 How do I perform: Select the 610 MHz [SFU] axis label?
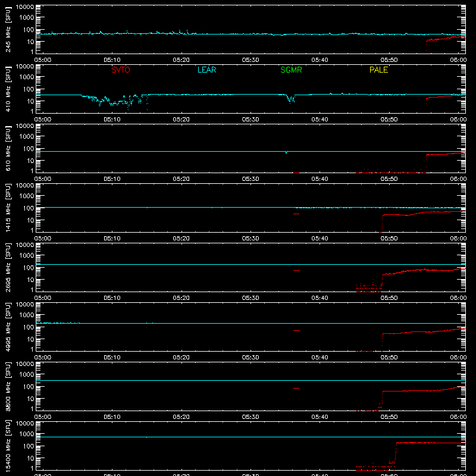(8, 148)
